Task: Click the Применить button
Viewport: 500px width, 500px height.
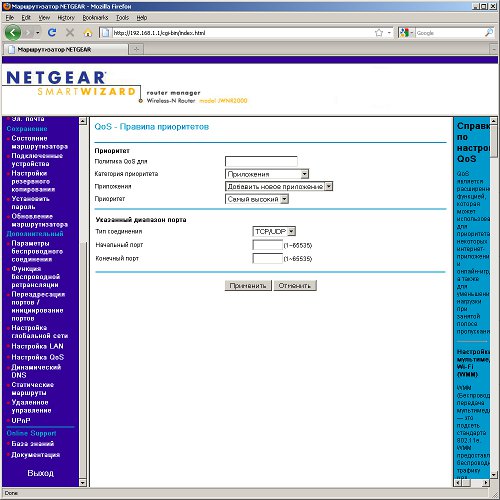Action: pyautogui.click(x=248, y=286)
